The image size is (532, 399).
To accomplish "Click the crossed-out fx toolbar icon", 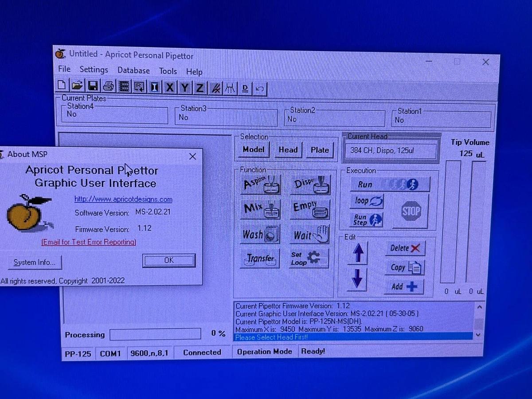I will click(215, 88).
